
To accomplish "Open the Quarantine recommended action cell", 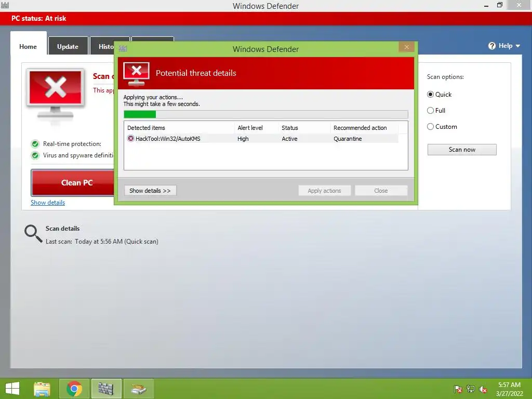I will point(348,139).
